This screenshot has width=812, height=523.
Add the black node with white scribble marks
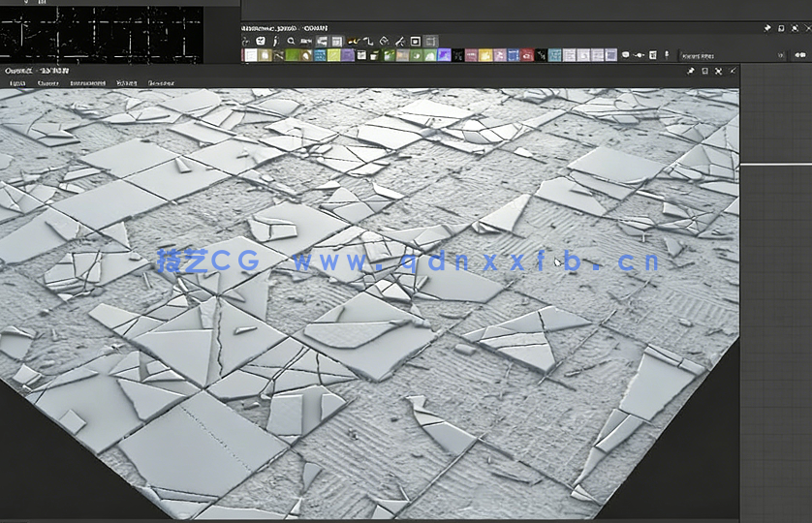point(541,55)
